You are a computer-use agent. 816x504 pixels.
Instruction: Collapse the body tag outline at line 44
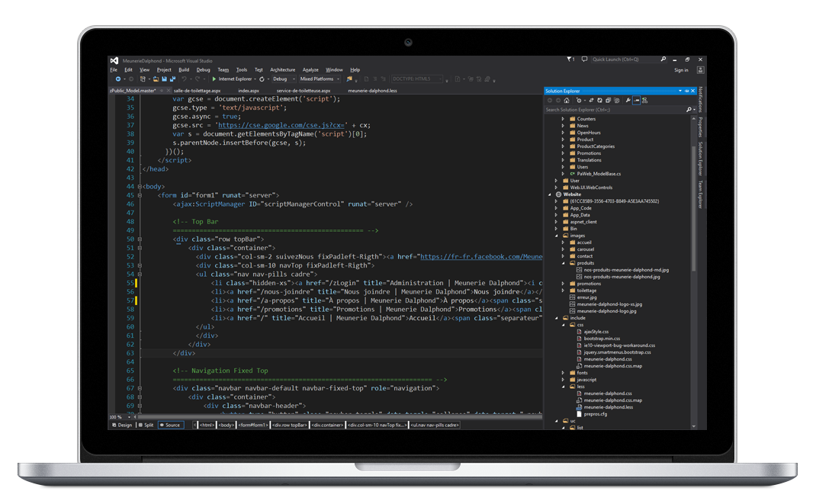(x=140, y=186)
